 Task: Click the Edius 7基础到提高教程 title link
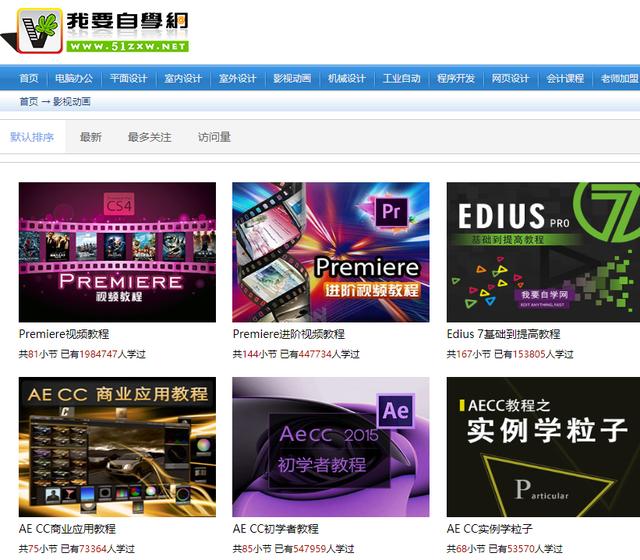click(503, 334)
